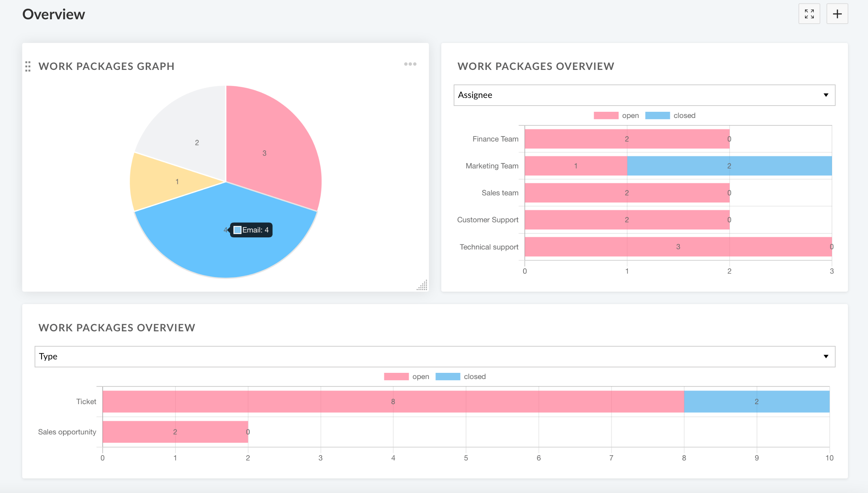Open the Type grouping dropdown
This screenshot has width=868, height=493.
pos(434,356)
